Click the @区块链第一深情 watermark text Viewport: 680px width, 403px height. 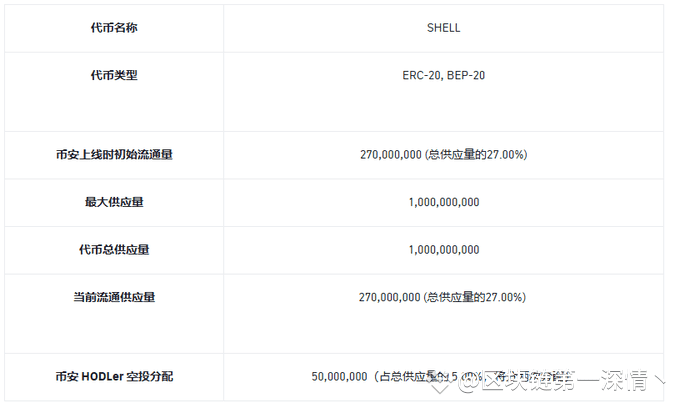click(555, 381)
